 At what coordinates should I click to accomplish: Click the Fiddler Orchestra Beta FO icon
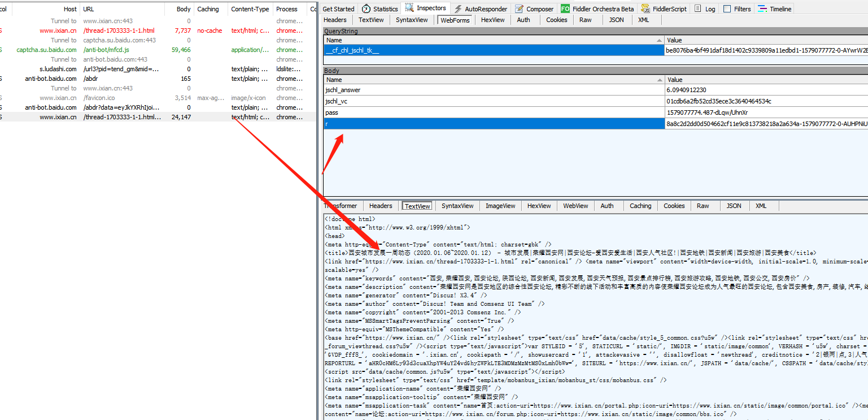tap(564, 8)
